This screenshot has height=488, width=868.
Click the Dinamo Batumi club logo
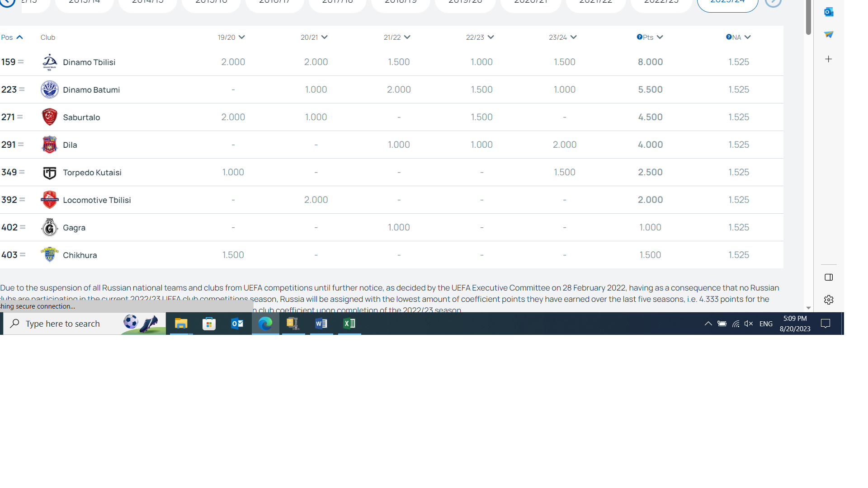[49, 89]
